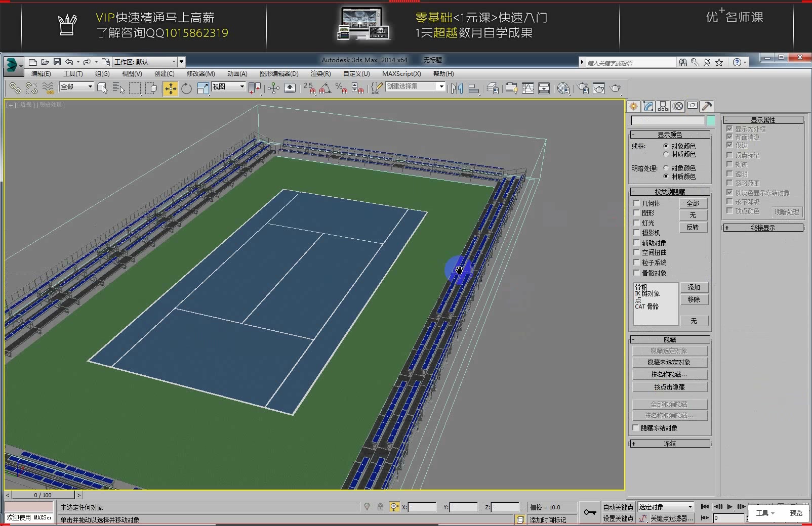Select 明暗处理 对象颜色 radio button
The width and height of the screenshot is (812, 526).
(666, 168)
